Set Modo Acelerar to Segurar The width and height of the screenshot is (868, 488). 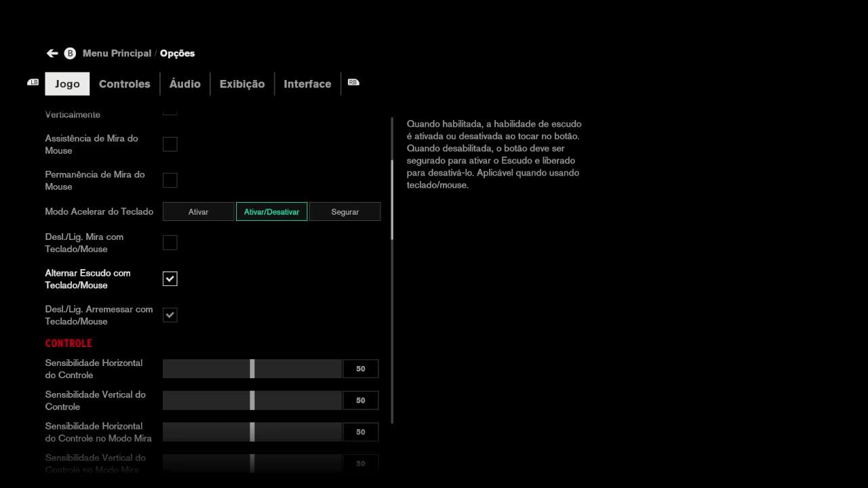(344, 211)
